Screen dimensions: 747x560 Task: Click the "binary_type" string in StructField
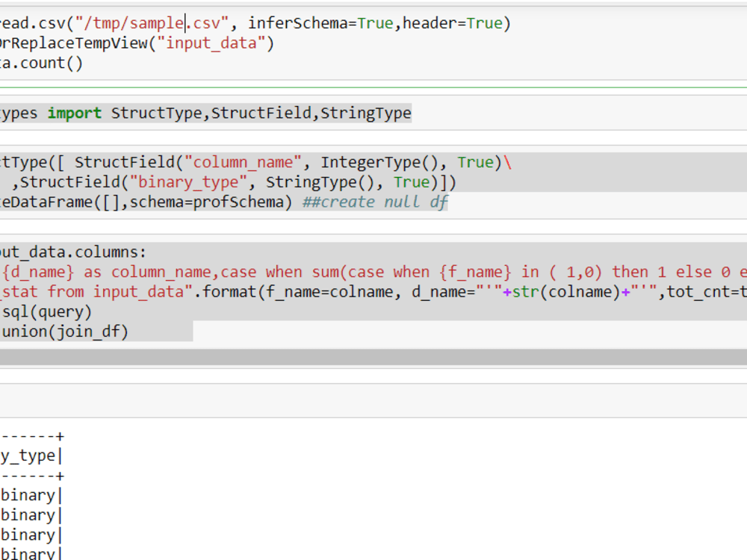coord(188,182)
